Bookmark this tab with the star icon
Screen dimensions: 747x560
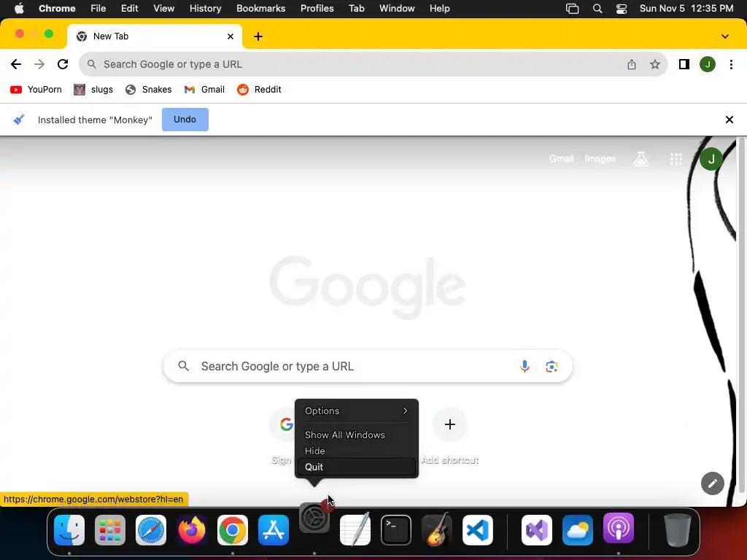click(655, 64)
